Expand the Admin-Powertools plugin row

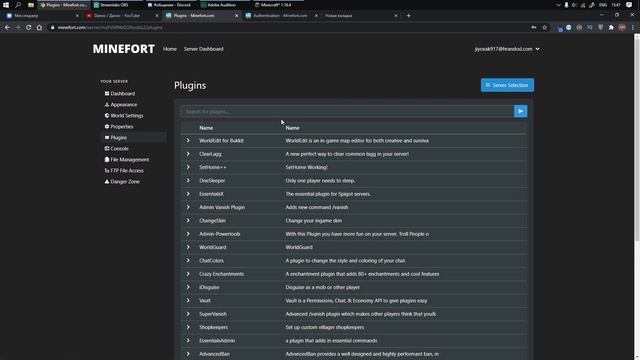[x=188, y=234]
